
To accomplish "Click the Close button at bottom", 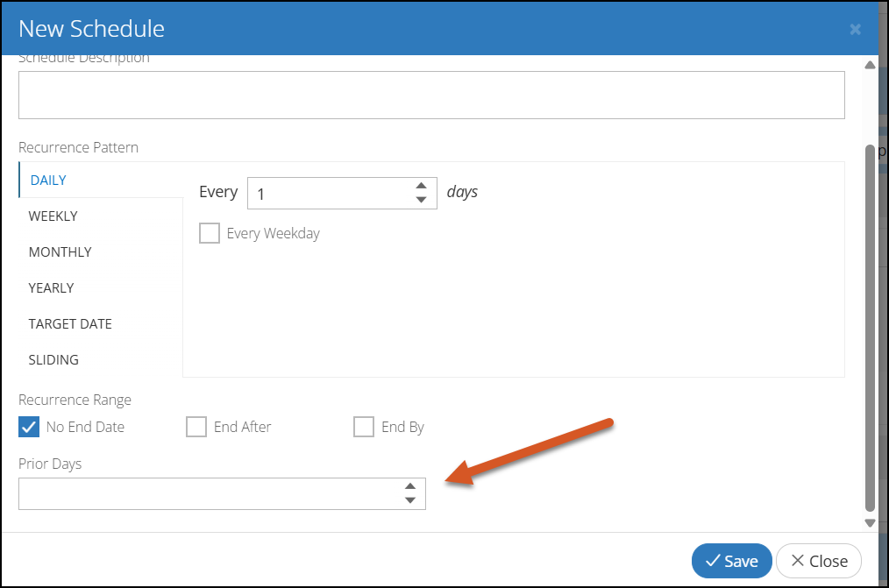I will (819, 561).
